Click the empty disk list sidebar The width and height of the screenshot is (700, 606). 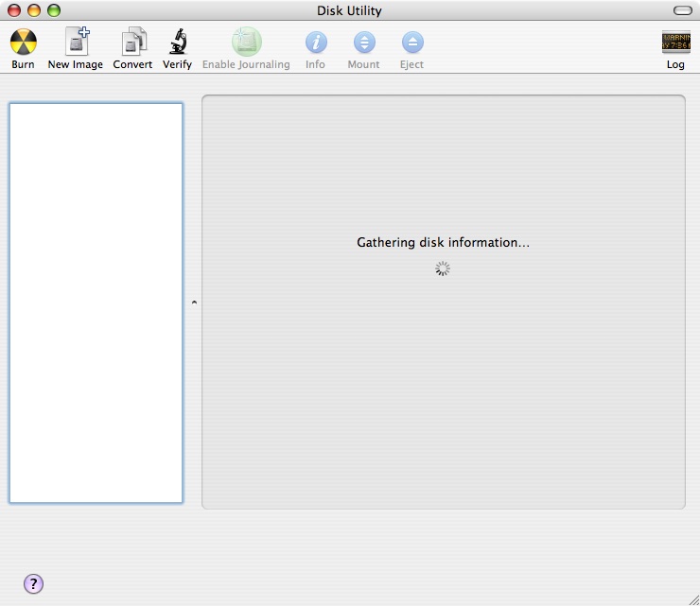pos(96,303)
